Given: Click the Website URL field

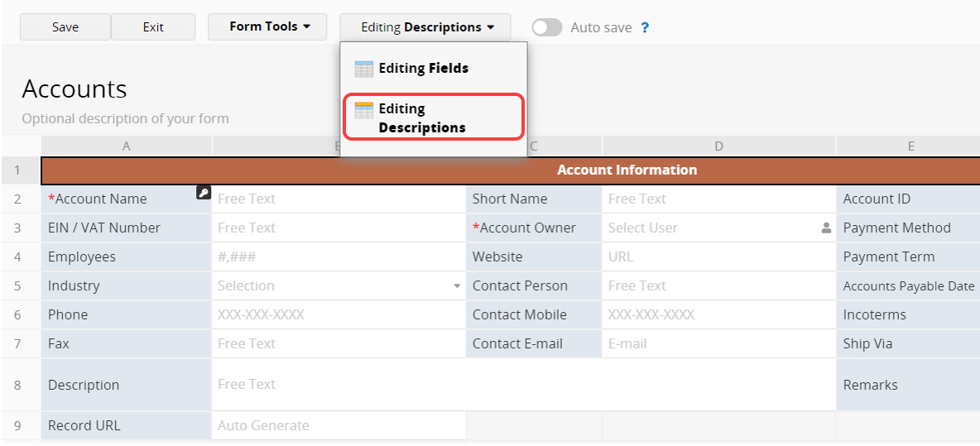Looking at the screenshot, I should tap(718, 257).
